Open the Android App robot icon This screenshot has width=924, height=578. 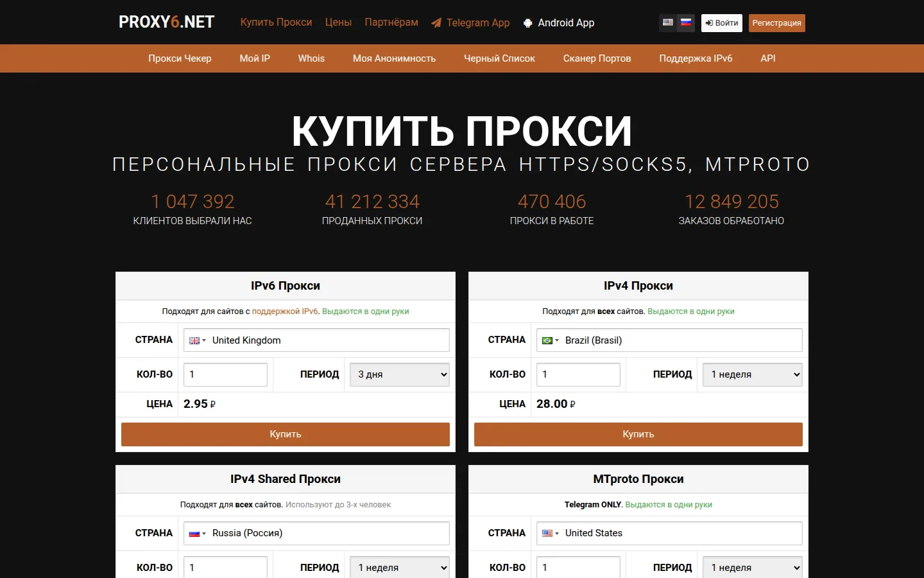point(527,23)
